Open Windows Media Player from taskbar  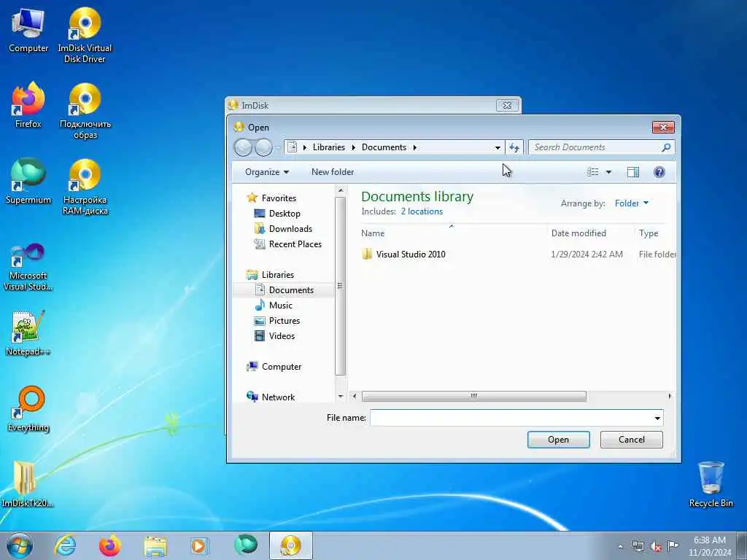[199, 545]
